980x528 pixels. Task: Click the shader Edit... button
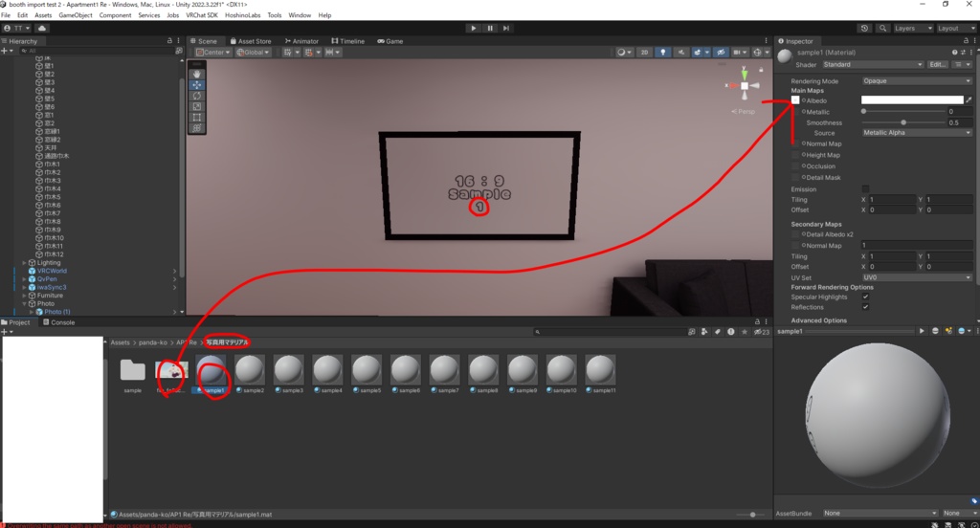[x=937, y=64]
